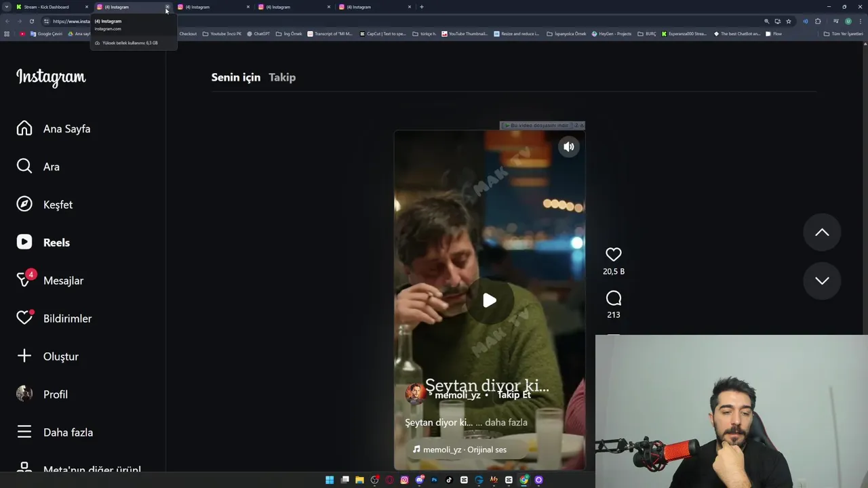The height and width of the screenshot is (488, 868).
Task: Click the Oluştur plus icon
Action: pyautogui.click(x=24, y=357)
